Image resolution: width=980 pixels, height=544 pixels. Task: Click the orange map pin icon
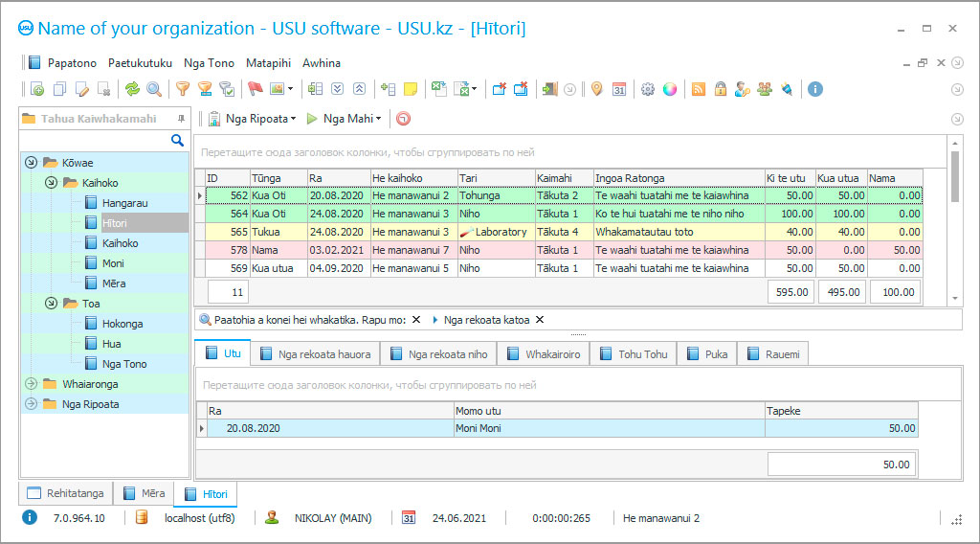[x=597, y=89]
